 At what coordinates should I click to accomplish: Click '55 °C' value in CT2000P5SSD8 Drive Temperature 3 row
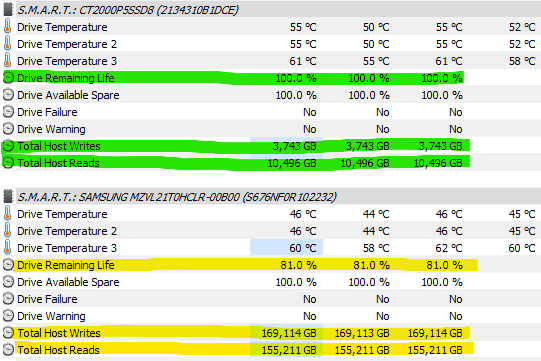376,61
